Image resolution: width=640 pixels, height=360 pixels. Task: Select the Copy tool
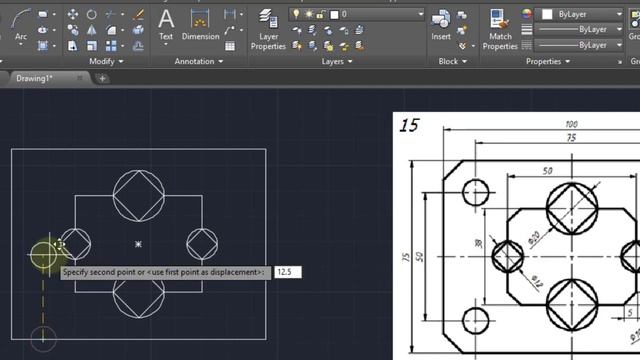tap(73, 30)
